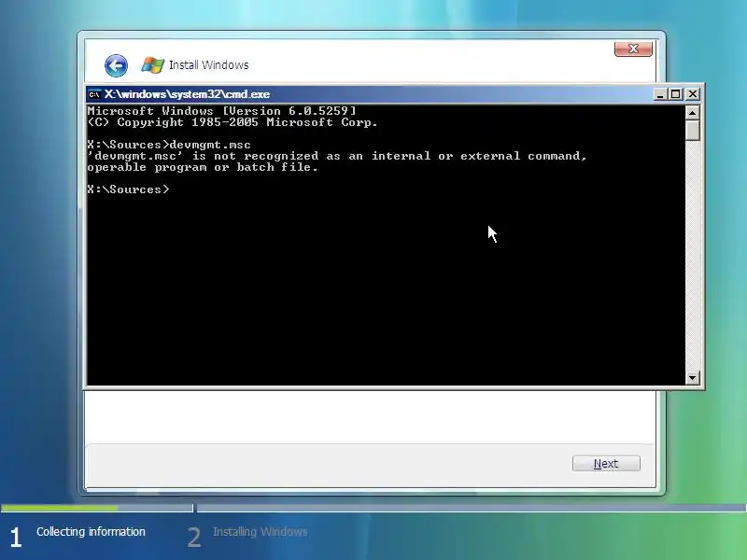Click the Next button in Install Windows
The image size is (747, 560).
point(606,463)
